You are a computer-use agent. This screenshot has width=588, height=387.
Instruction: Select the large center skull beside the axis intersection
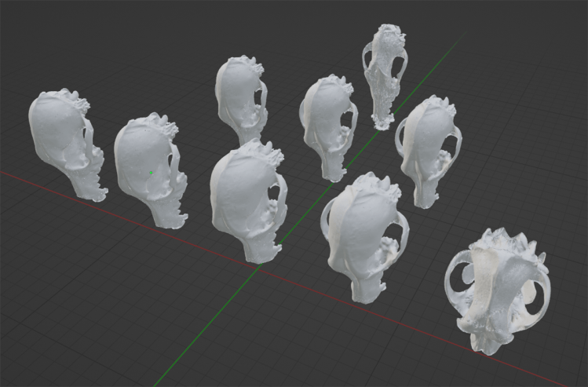pyautogui.click(x=243, y=196)
